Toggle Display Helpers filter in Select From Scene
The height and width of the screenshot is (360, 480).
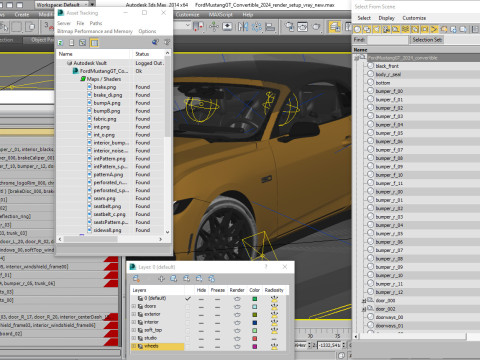click(396, 29)
